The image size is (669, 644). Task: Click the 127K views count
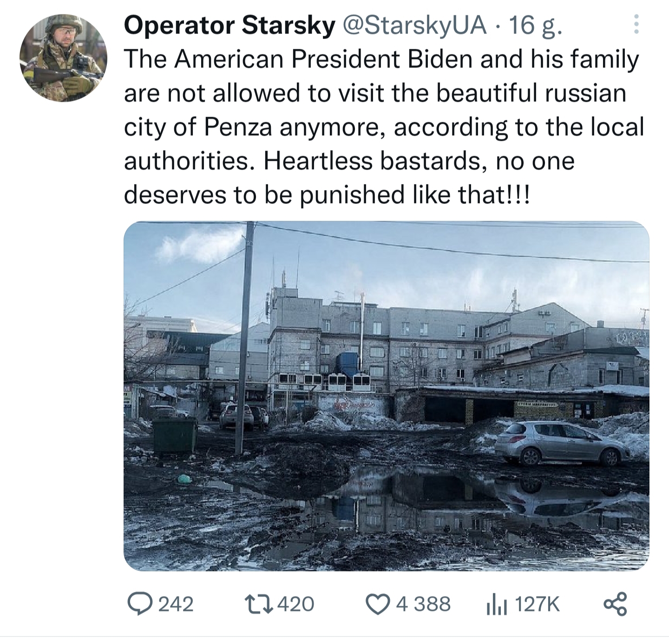tap(537, 604)
